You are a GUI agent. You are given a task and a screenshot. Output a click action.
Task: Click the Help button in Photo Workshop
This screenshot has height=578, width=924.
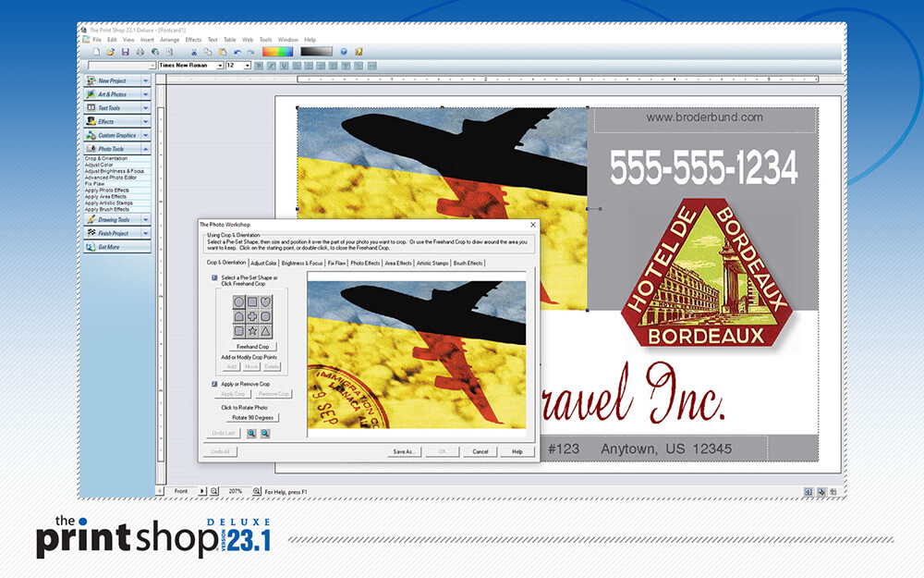517,452
